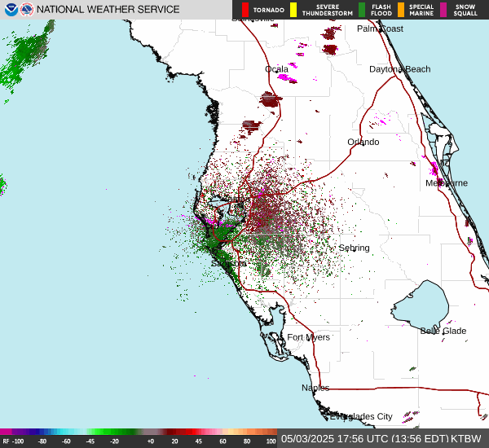This screenshot has height=448, width=489.
Task: Click the "NATIONAL WEATHER SERVICE" header text
Action: coord(108,10)
